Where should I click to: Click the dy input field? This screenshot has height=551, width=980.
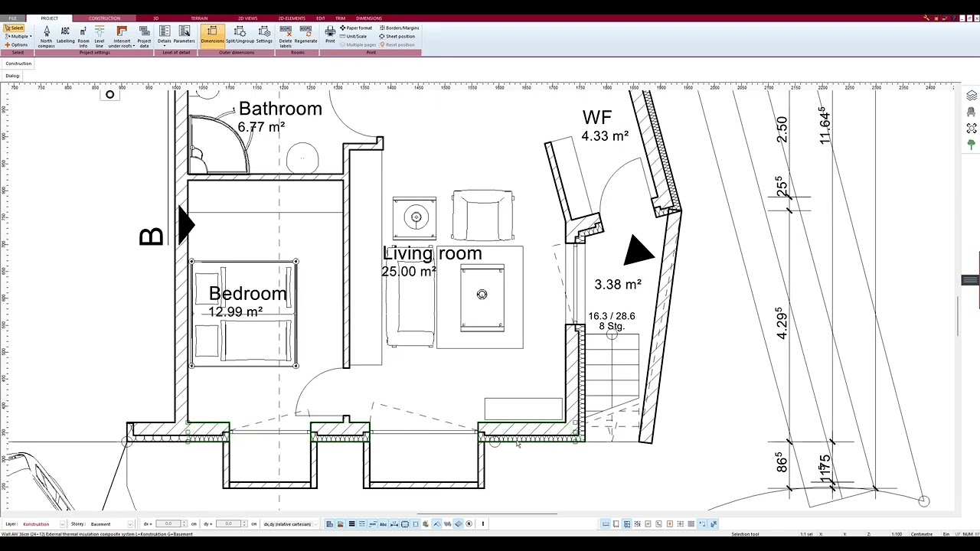click(x=228, y=524)
